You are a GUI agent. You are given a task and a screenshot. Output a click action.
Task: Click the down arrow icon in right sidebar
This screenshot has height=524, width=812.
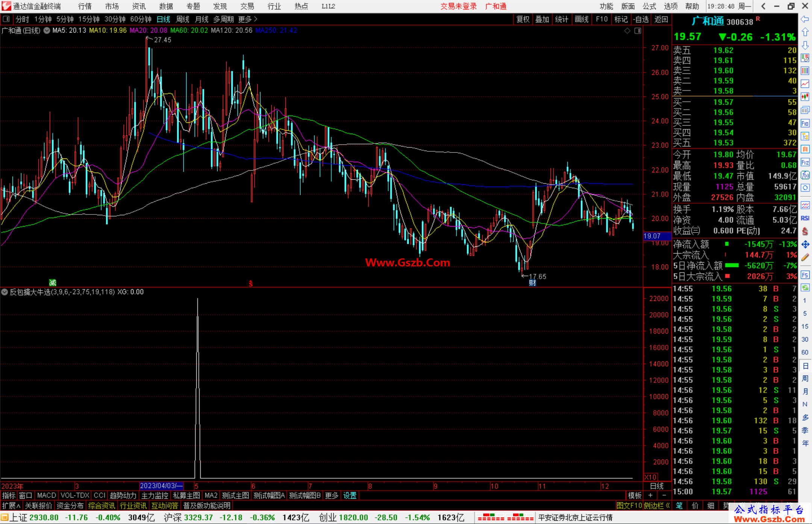click(x=805, y=45)
